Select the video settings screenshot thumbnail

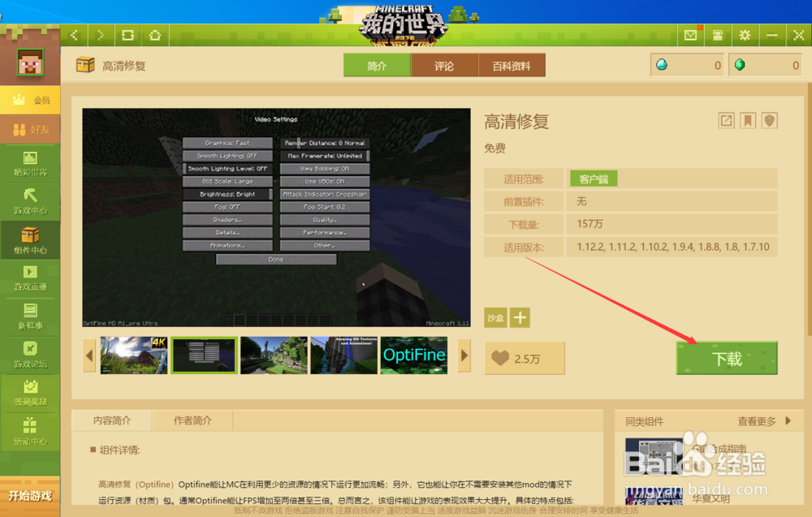pyautogui.click(x=204, y=355)
